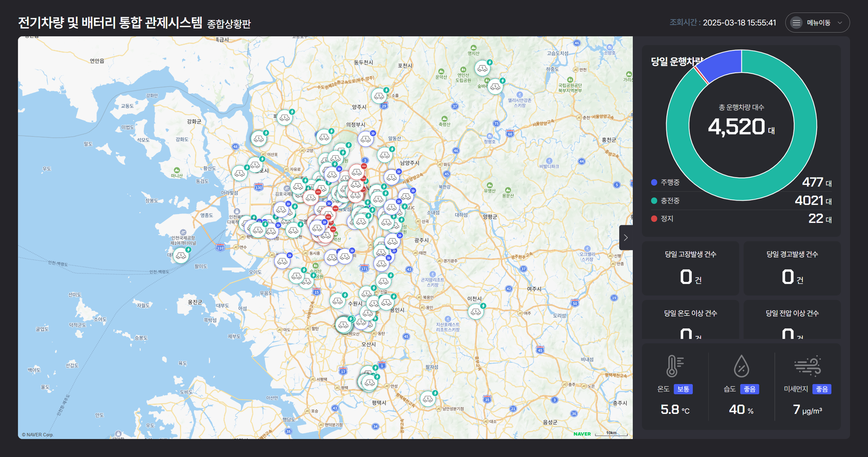Click the charging vehicle marker at 서오산
The width and height of the screenshot is (868, 457).
pos(343,325)
